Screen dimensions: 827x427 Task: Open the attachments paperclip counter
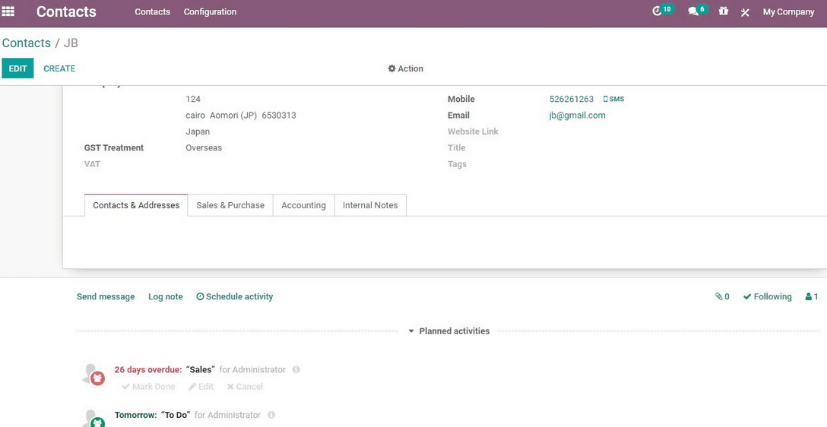(722, 297)
